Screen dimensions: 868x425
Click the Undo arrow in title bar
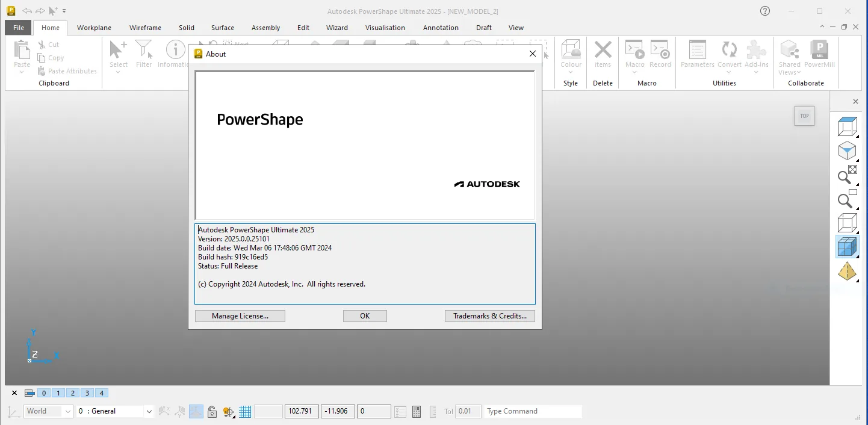pos(27,11)
